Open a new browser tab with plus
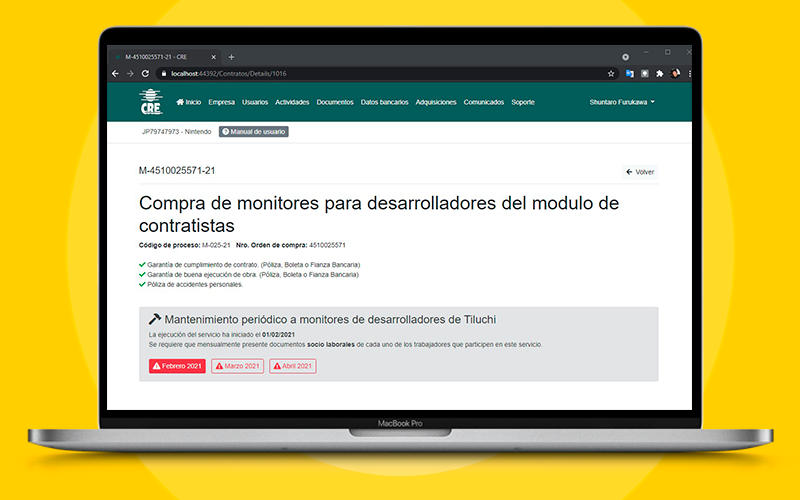 click(231, 57)
